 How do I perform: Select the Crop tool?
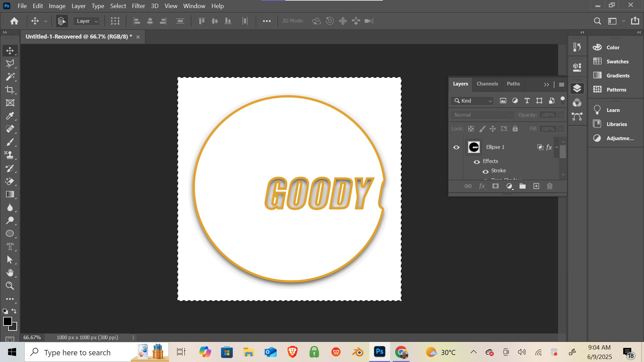[x=10, y=90]
